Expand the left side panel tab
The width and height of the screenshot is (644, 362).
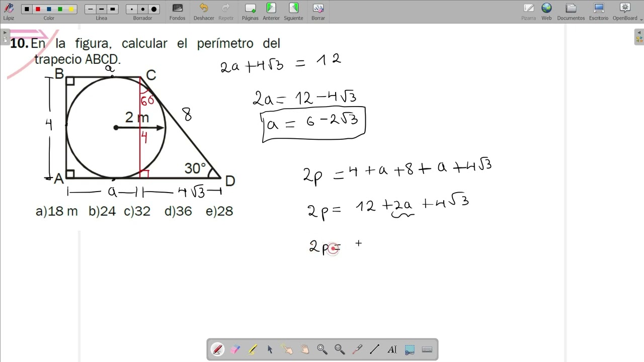pos(5,36)
